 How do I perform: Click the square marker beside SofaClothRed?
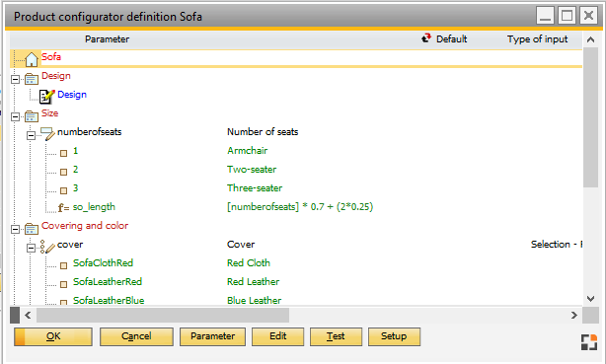pos(64,265)
